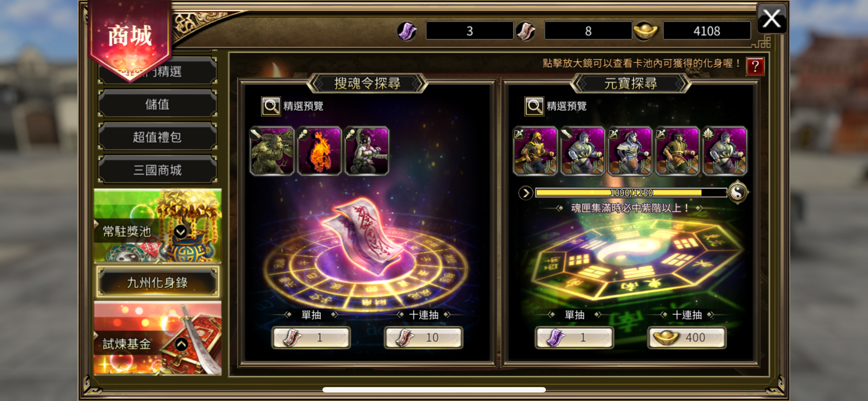The image size is (868, 401).
Task: Tap the purple talisman currency icon
Action: (407, 31)
